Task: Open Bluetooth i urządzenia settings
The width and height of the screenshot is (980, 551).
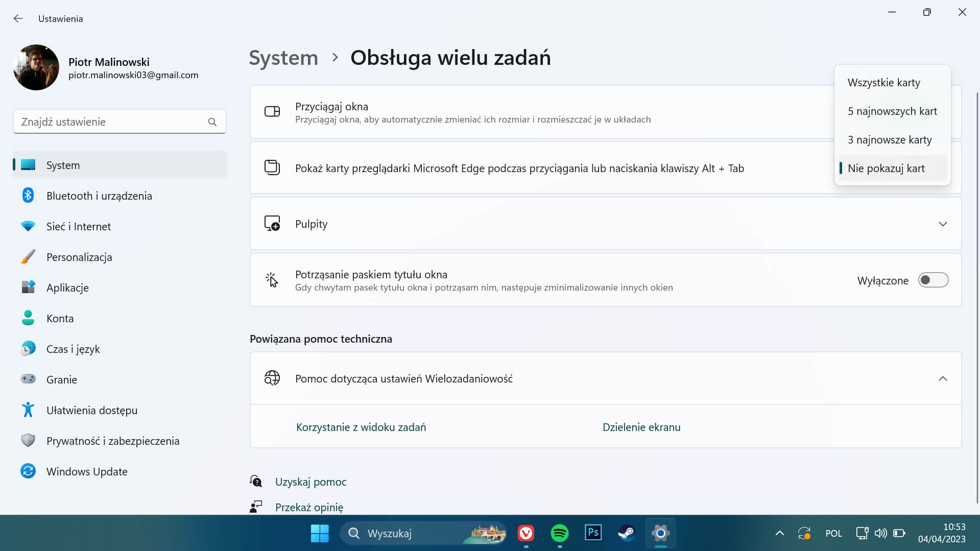Action: [x=99, y=196]
